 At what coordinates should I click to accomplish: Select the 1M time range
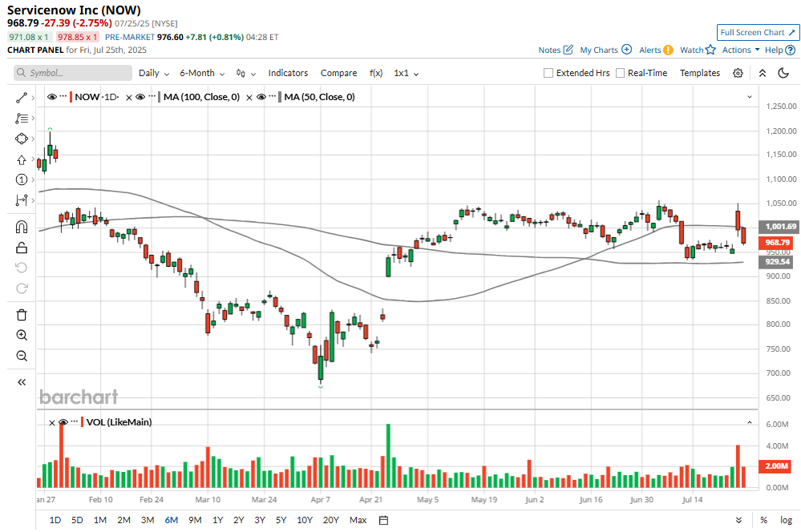[x=100, y=520]
